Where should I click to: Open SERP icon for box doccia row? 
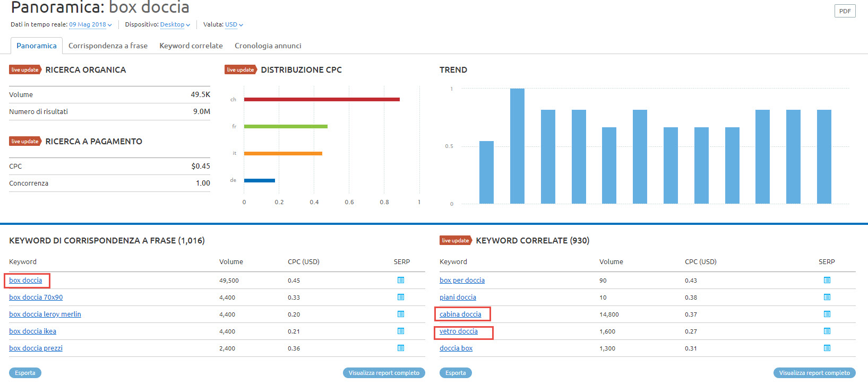click(x=401, y=280)
